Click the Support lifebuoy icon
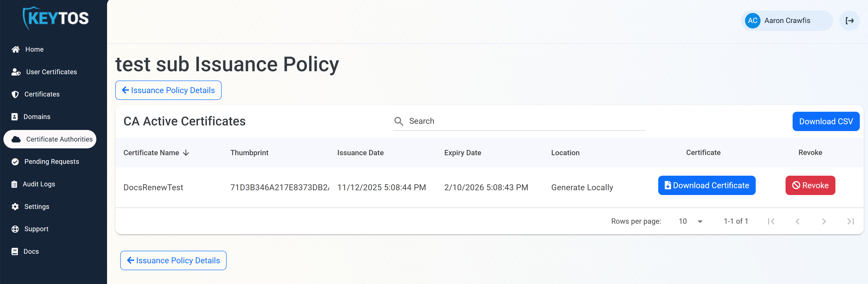Image resolution: width=868 pixels, height=284 pixels. [15, 229]
